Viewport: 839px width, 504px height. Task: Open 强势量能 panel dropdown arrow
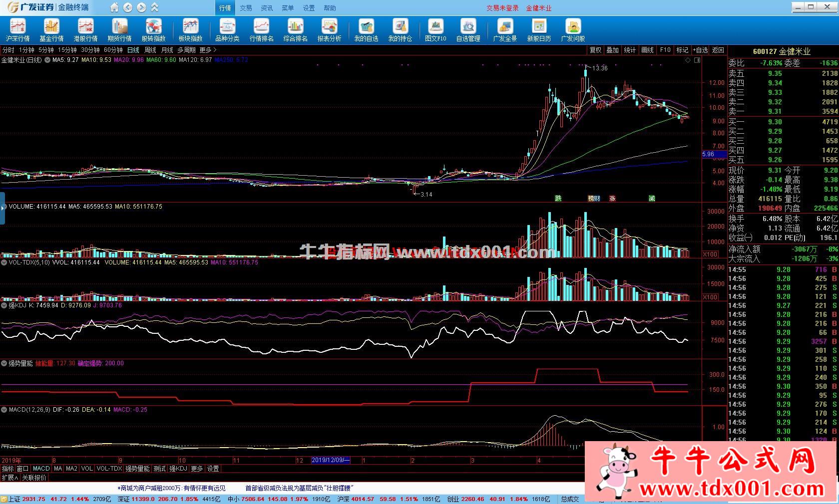[4, 364]
